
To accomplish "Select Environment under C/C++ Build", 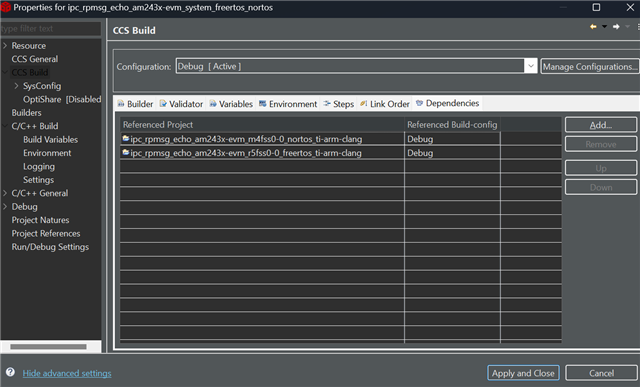I will coord(47,153).
